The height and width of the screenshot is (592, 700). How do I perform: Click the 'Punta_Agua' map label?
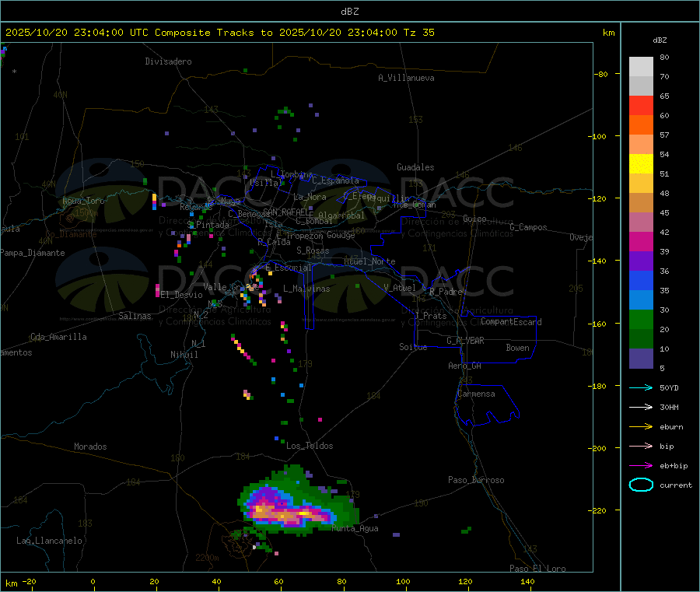(355, 529)
